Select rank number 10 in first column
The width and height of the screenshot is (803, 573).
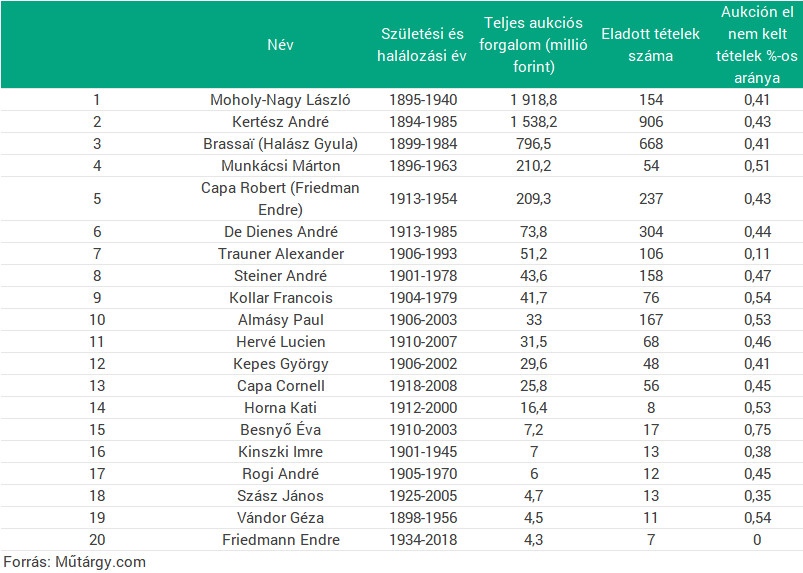click(97, 320)
